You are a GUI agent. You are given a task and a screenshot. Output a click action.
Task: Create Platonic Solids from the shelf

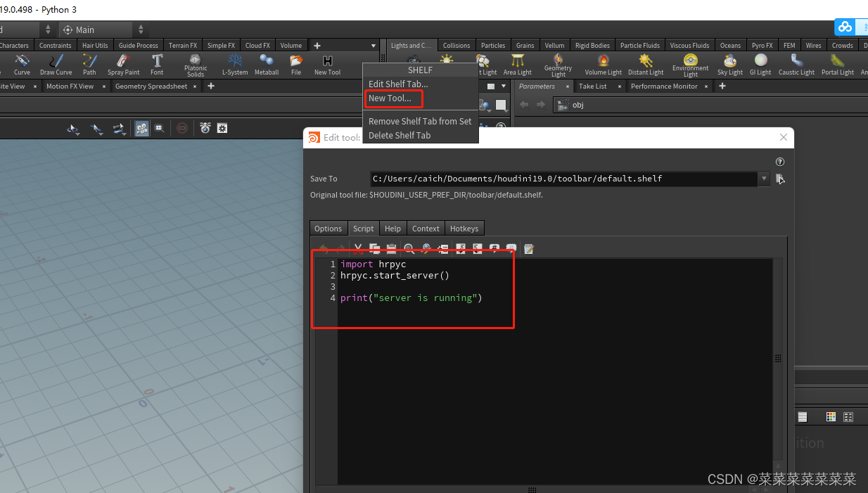pos(196,65)
